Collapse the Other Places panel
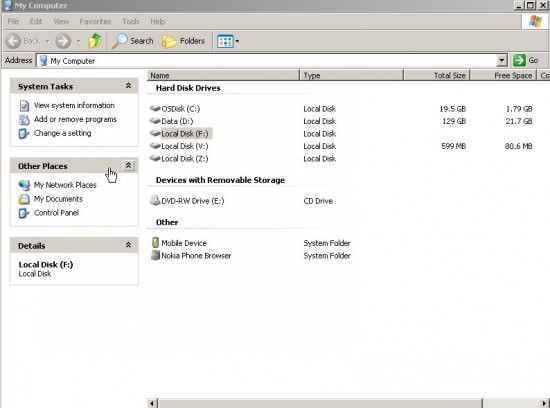 pyautogui.click(x=128, y=165)
